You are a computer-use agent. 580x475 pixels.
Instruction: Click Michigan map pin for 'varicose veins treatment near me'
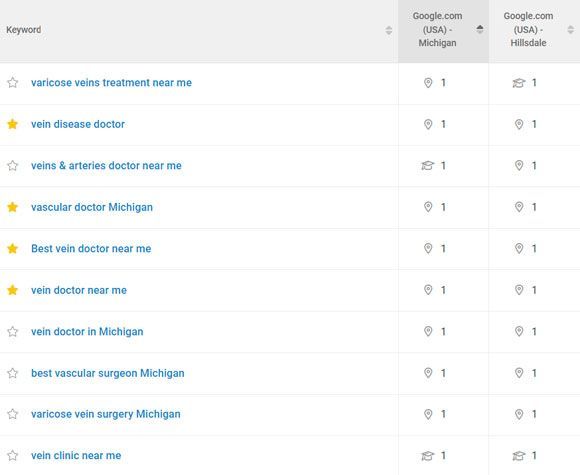(x=428, y=82)
